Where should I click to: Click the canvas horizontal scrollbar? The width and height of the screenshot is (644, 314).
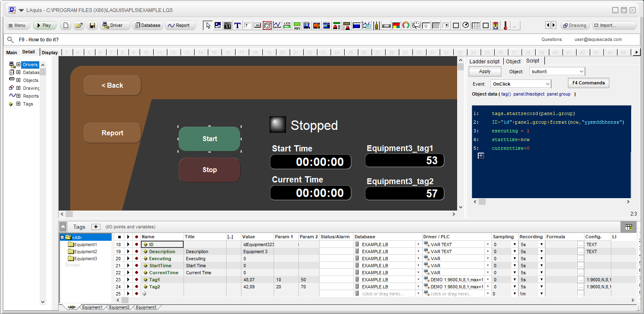[258, 214]
